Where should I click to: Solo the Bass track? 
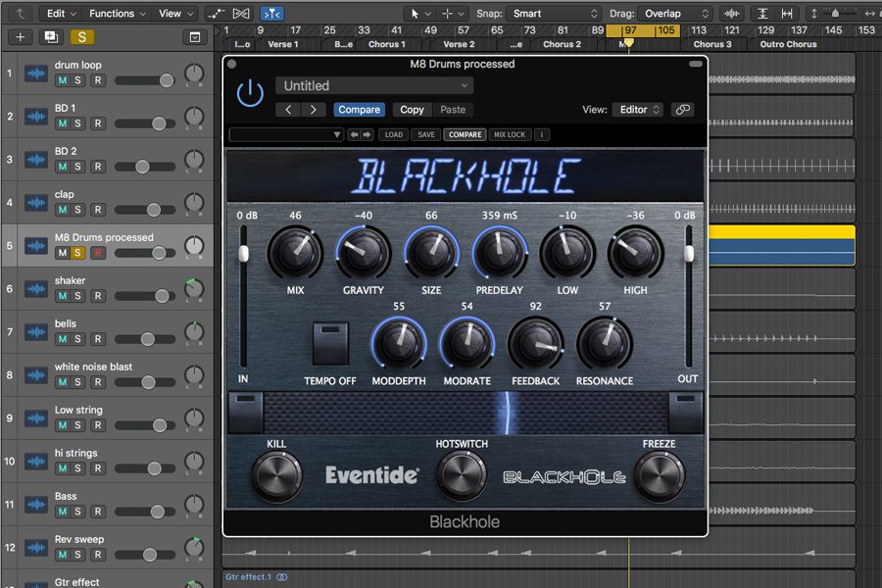coord(79,512)
